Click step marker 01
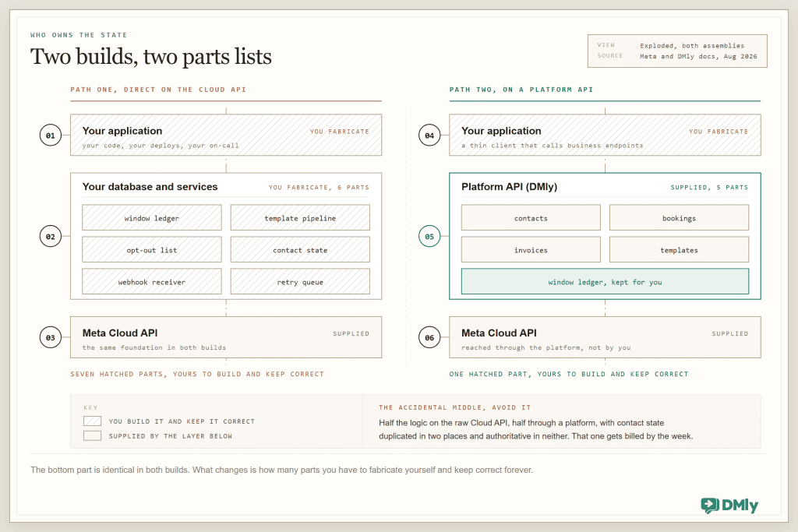 pyautogui.click(x=51, y=136)
